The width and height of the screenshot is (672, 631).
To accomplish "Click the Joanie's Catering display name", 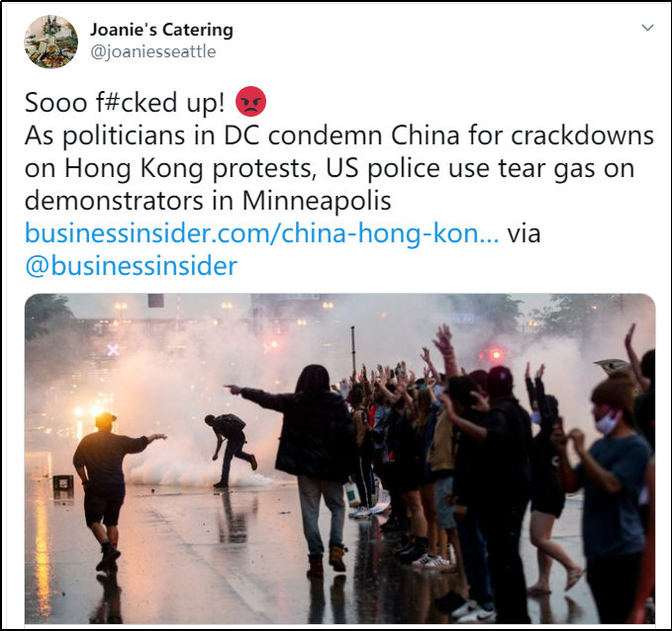I will click(161, 30).
